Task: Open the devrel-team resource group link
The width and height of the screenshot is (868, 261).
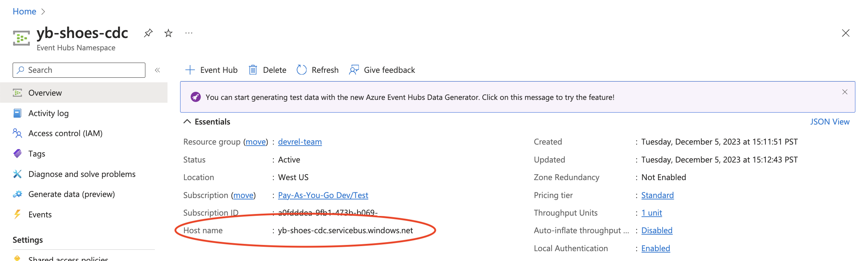Action: point(300,142)
